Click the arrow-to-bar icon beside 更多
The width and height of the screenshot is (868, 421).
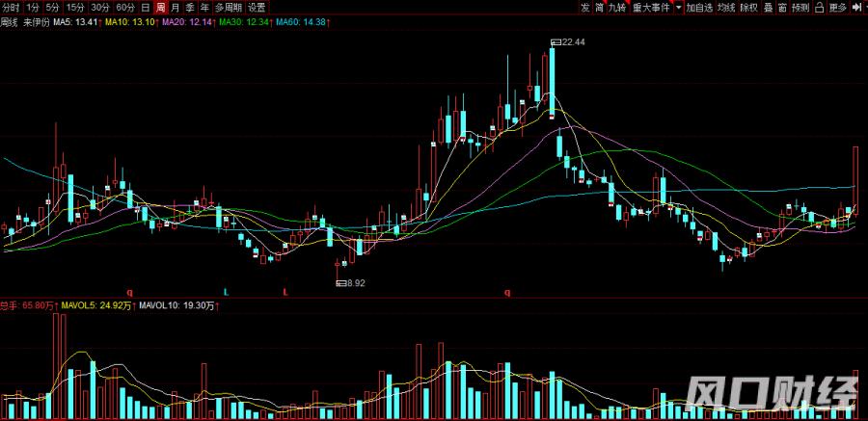coord(858,8)
